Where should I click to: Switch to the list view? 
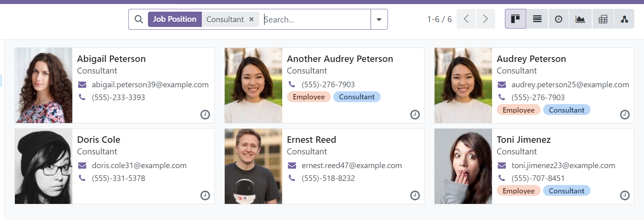click(537, 19)
